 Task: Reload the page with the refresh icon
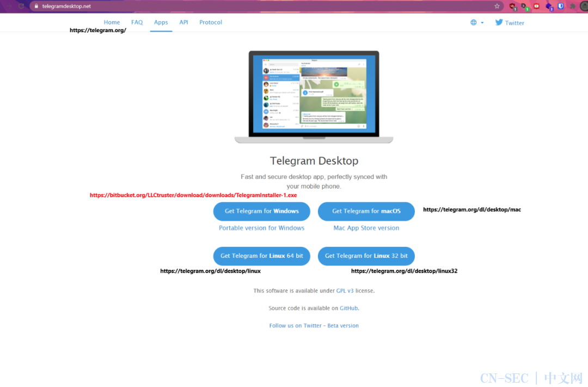click(x=21, y=6)
